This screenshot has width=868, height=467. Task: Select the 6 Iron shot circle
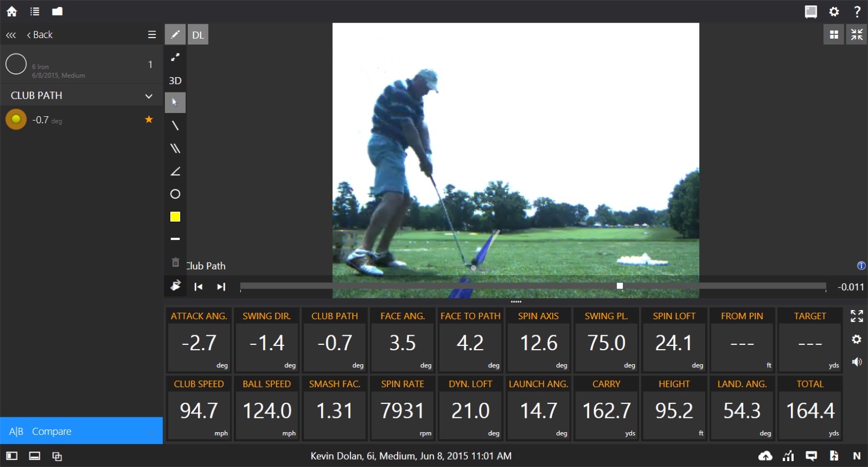(x=16, y=64)
